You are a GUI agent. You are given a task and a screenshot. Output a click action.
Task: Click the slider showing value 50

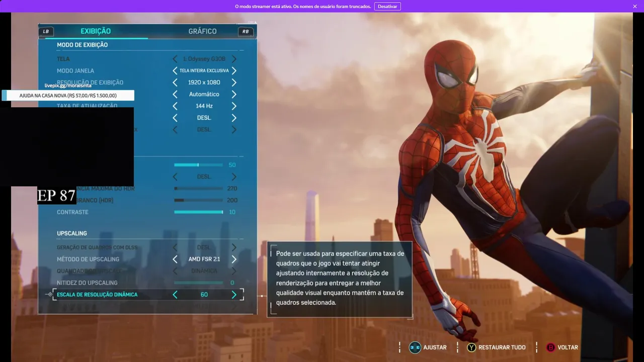click(x=198, y=165)
